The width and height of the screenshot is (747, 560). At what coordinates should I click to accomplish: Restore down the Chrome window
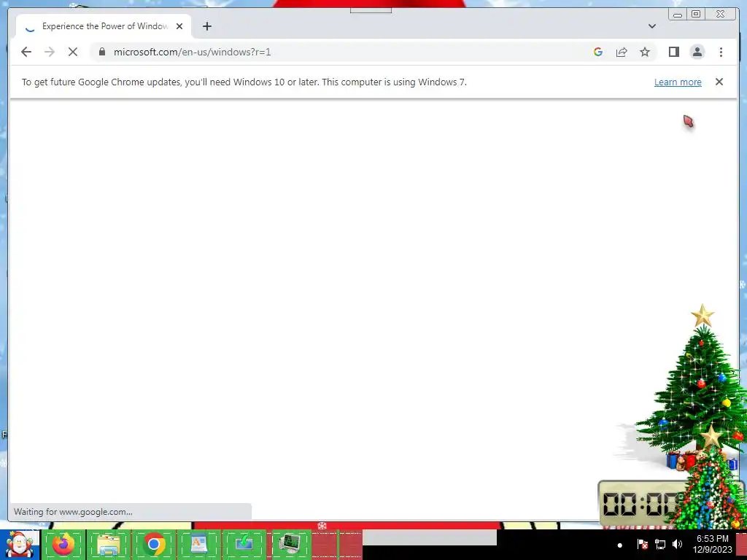click(x=696, y=15)
